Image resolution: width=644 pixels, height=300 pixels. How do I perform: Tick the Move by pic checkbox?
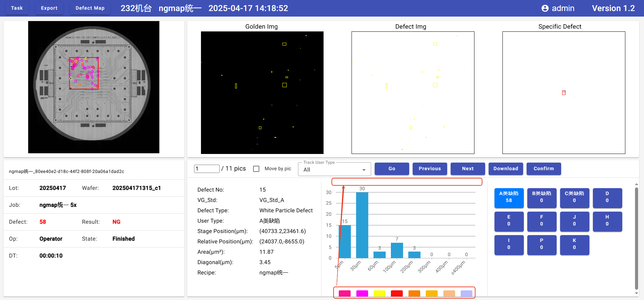(256, 169)
